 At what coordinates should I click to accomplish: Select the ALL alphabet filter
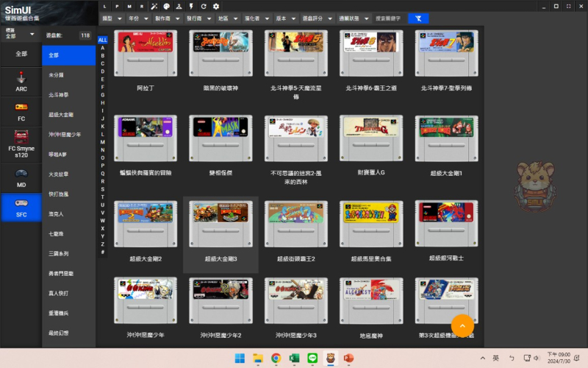pyautogui.click(x=102, y=40)
